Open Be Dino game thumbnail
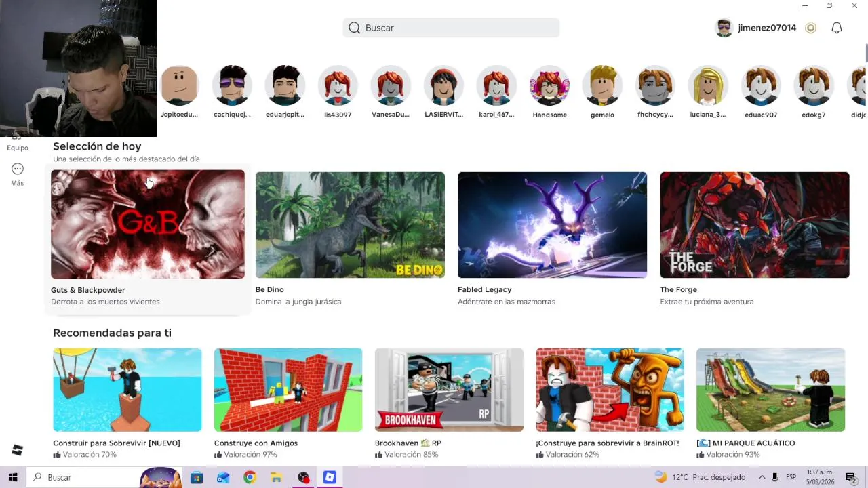The image size is (868, 488). (350, 225)
